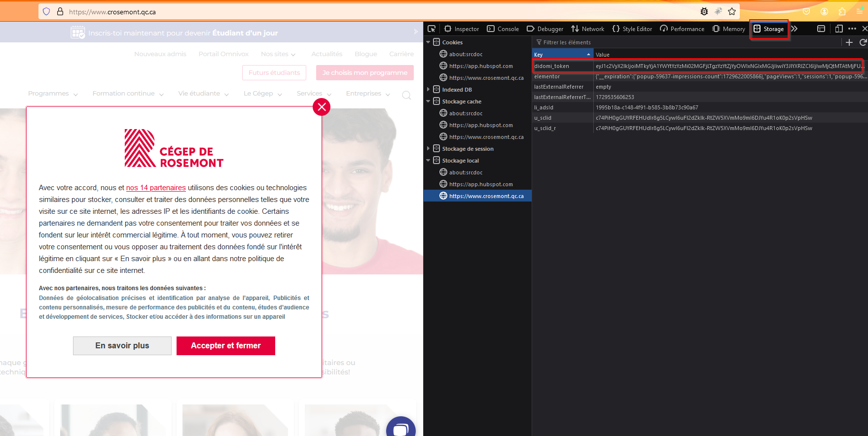
Task: Open the Firefox extensions puzzle icon
Action: pyautogui.click(x=842, y=11)
